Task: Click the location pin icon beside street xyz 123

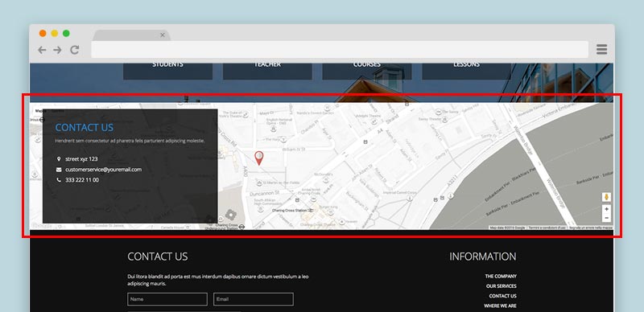Action: tap(59, 159)
